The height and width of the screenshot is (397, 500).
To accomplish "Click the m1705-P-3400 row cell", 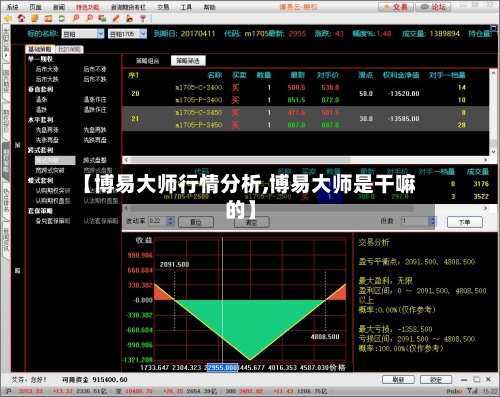I will pos(198,100).
